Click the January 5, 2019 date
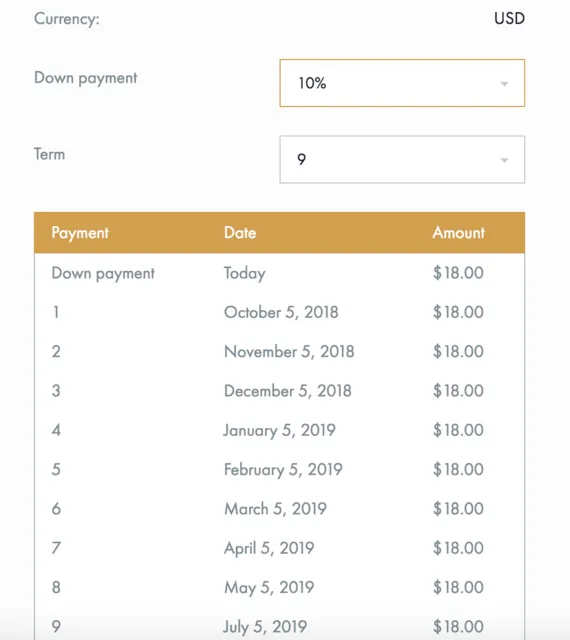The width and height of the screenshot is (570, 640). click(279, 430)
